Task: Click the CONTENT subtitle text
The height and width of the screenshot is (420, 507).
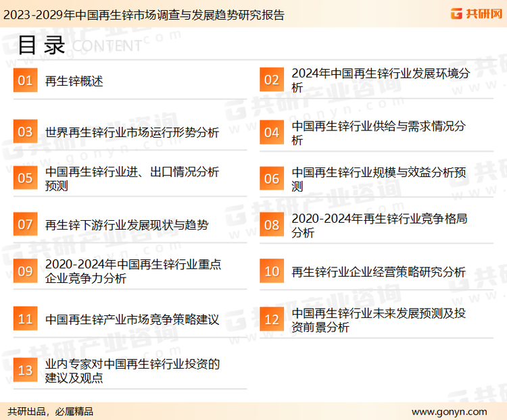Action: click(107, 46)
